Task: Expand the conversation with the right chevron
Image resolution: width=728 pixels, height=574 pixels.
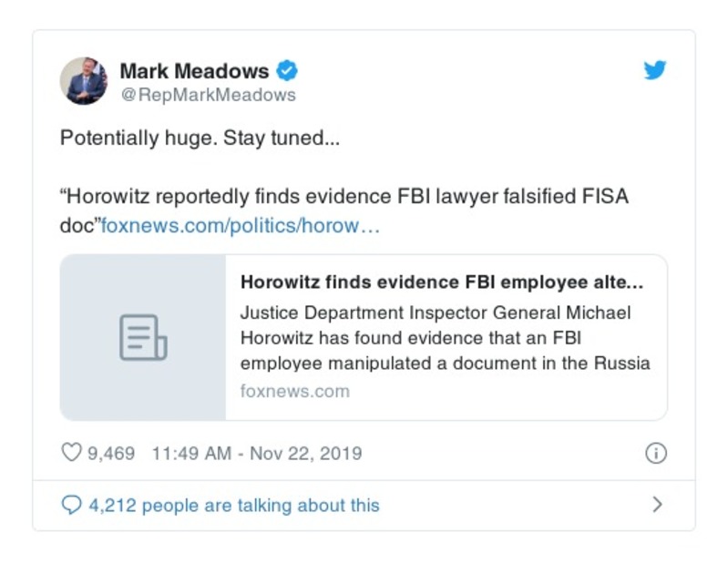Action: pyautogui.click(x=657, y=505)
